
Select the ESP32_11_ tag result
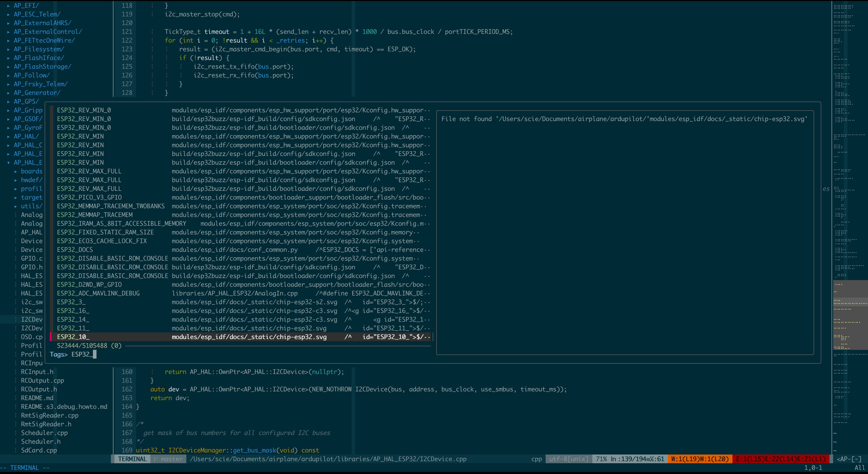coord(240,328)
